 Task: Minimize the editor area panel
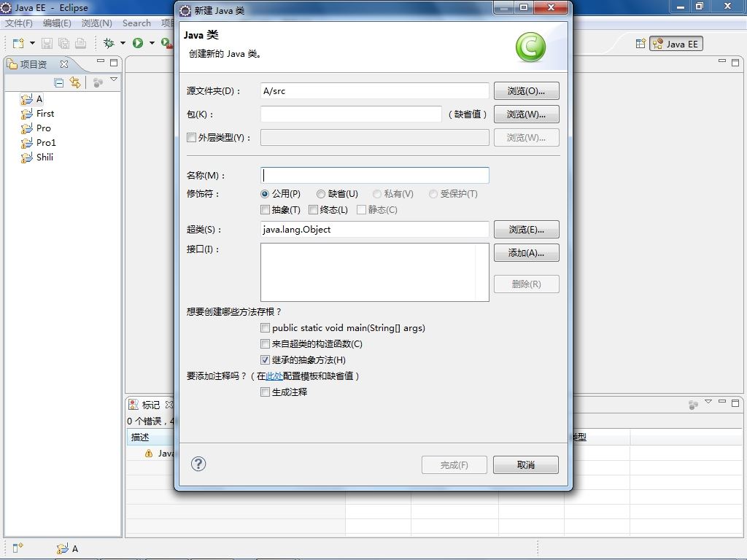coord(722,61)
